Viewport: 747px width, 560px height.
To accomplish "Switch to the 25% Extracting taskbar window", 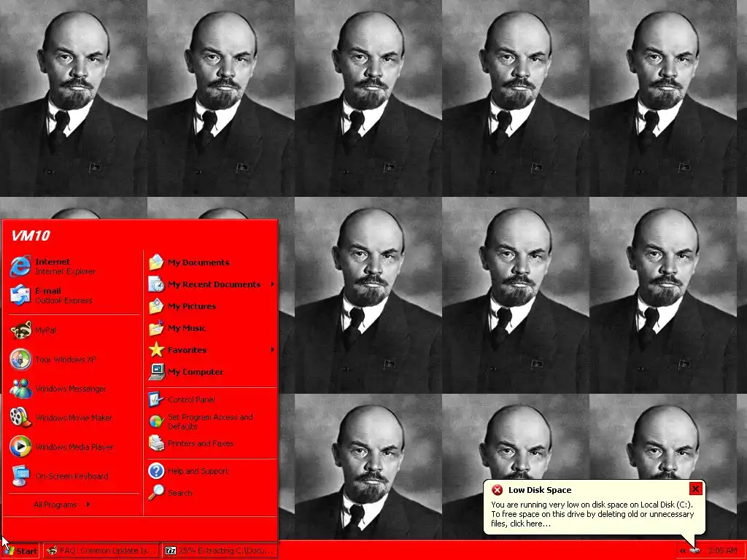I will 220,551.
